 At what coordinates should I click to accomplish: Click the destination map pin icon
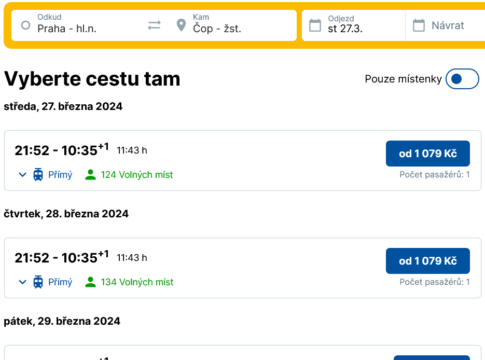181,25
